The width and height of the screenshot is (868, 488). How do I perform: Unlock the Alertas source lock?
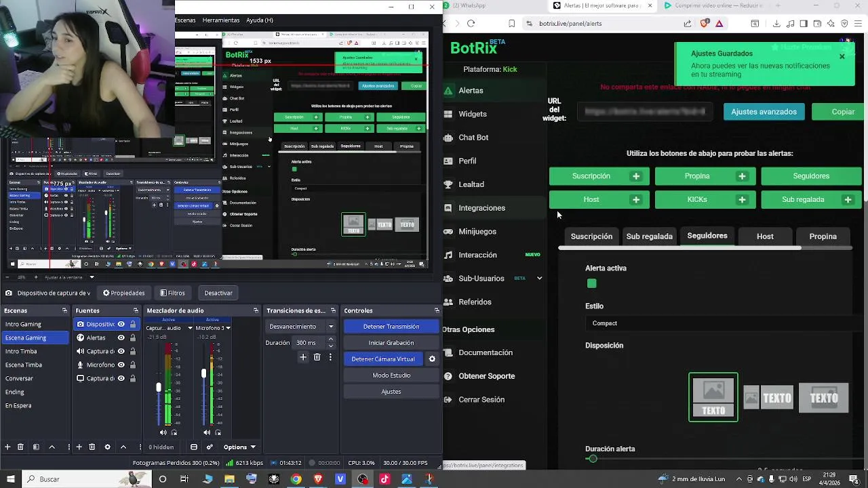tap(132, 338)
